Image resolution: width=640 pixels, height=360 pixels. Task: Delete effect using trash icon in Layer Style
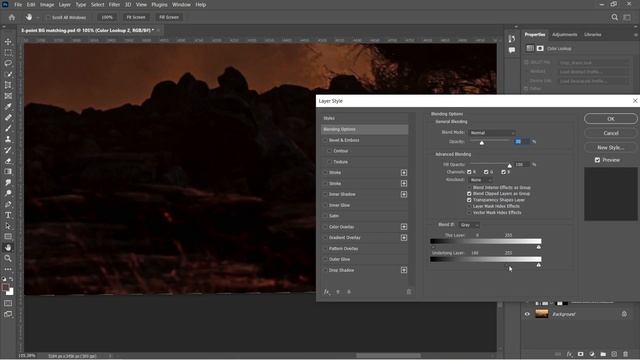click(x=409, y=292)
